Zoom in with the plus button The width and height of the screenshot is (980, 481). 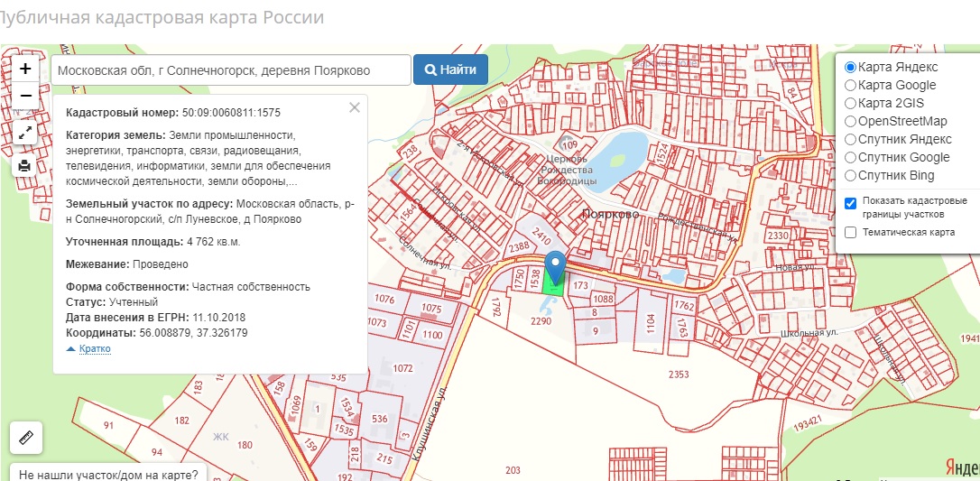(x=25, y=69)
